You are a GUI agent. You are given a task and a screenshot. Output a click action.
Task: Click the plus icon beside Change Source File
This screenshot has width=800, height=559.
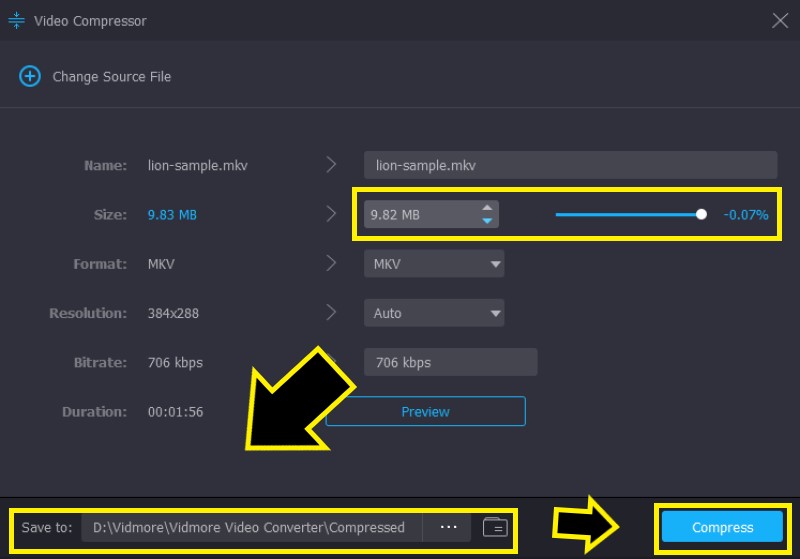pos(30,76)
